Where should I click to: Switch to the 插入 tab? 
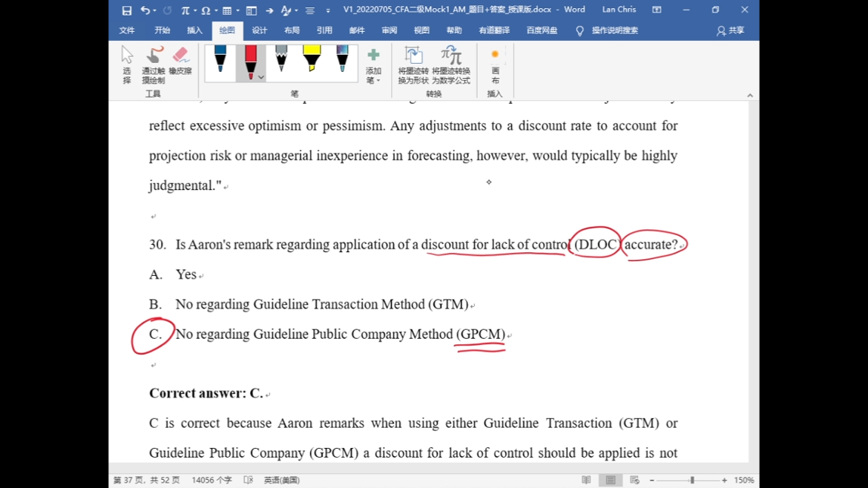point(194,30)
